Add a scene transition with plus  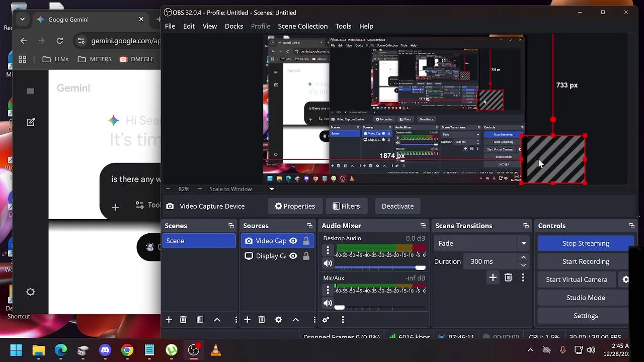pyautogui.click(x=493, y=278)
